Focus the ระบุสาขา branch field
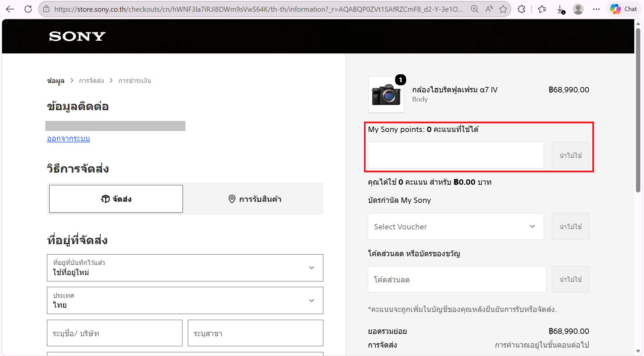644x356 pixels. tap(256, 333)
